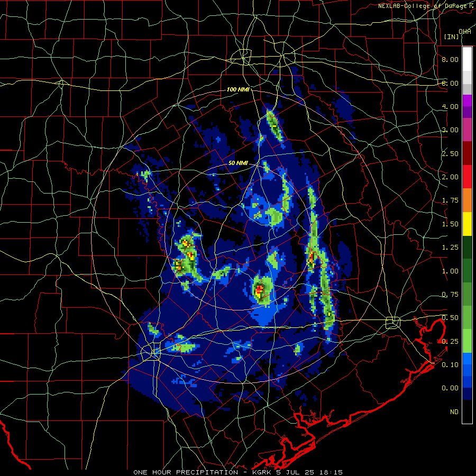This screenshot has height=476, width=476.
Task: Click the '0.00' legend value
Action: [450, 388]
